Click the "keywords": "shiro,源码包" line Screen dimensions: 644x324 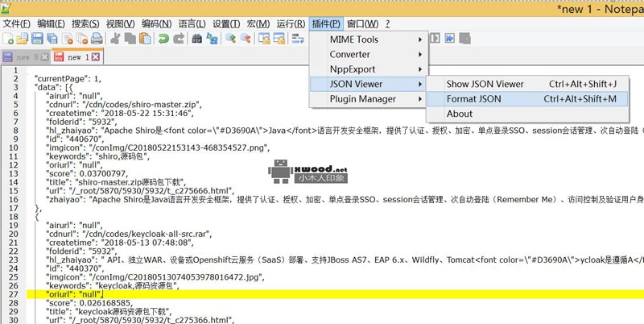coord(97,156)
